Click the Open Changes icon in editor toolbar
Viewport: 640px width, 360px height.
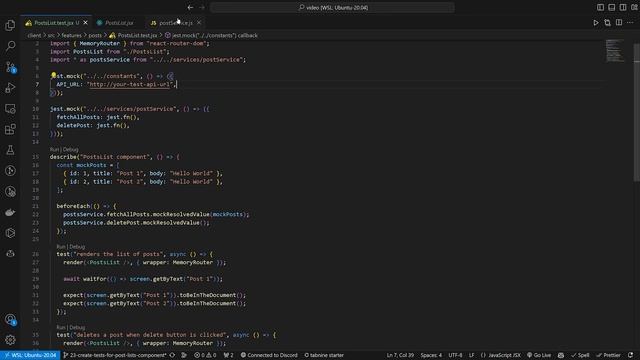click(x=607, y=23)
